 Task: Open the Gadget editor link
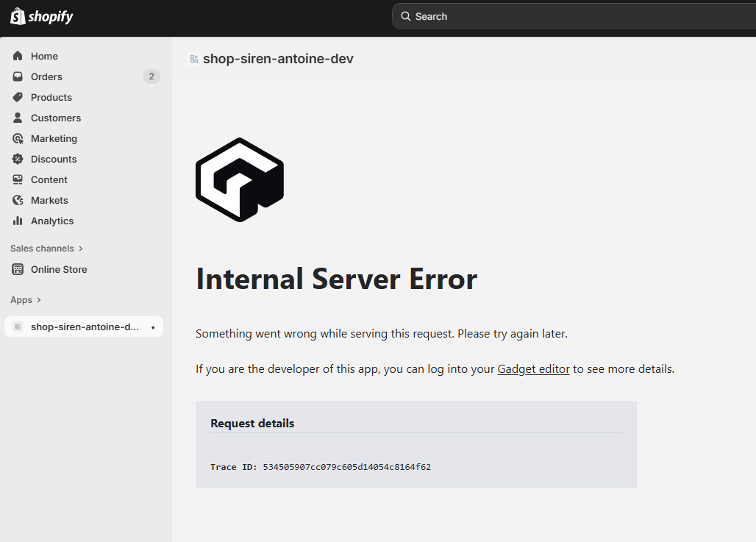tap(533, 369)
